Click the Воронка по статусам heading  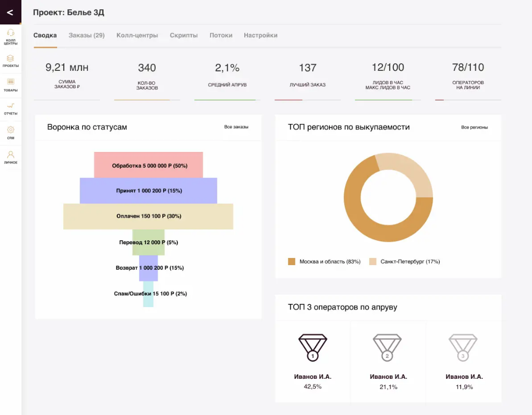click(x=87, y=127)
